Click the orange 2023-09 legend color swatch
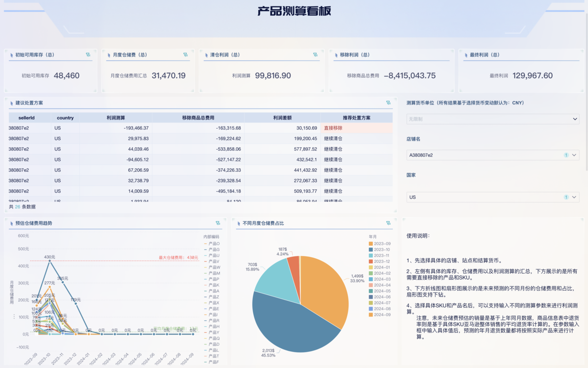588x368 pixels. (x=371, y=244)
